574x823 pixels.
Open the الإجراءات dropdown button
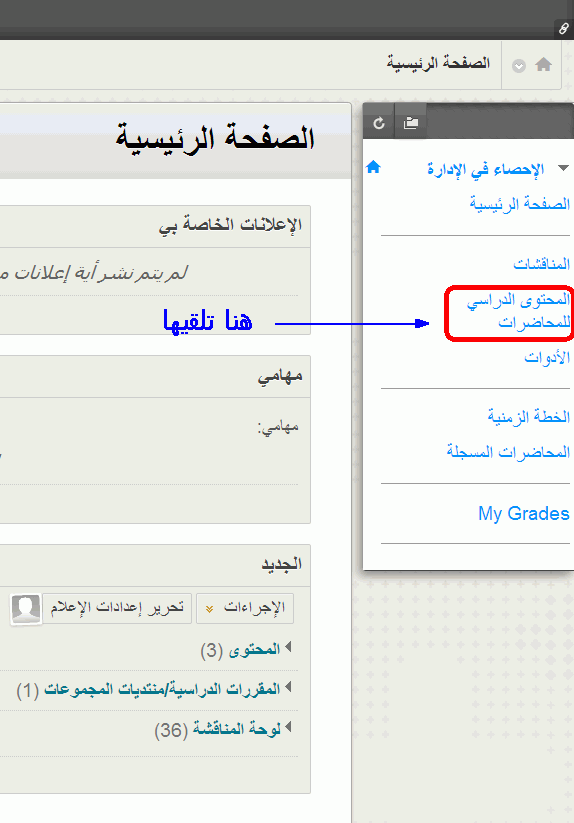[x=245, y=608]
